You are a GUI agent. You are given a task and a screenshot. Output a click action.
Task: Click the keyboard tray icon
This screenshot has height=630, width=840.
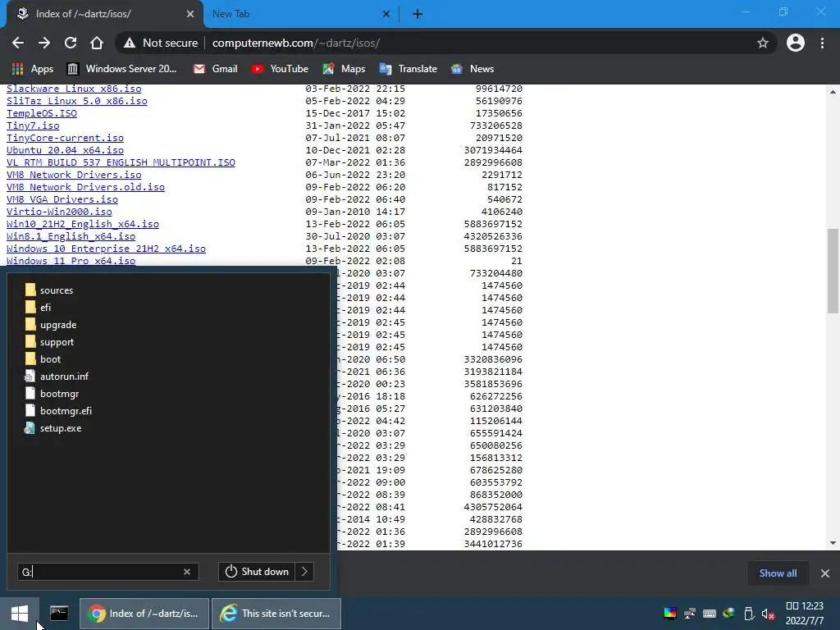(x=710, y=614)
